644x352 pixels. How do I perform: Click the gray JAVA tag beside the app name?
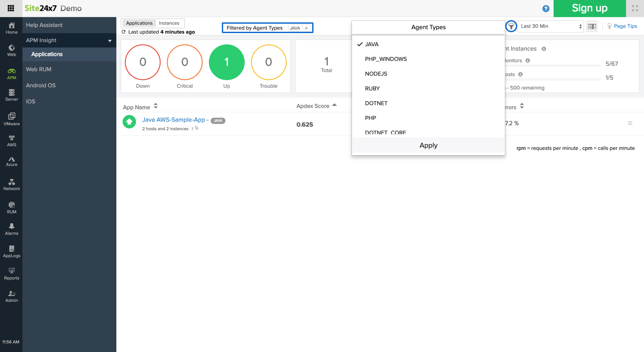218,121
